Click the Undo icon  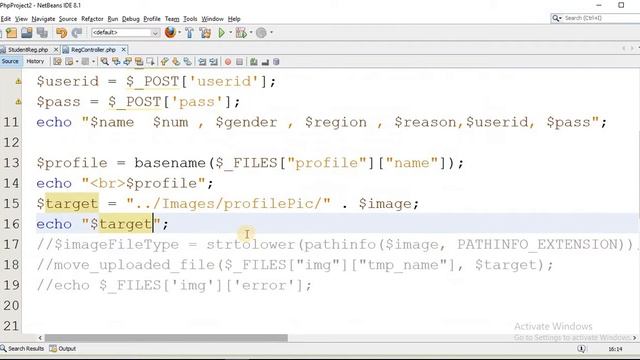(61, 33)
